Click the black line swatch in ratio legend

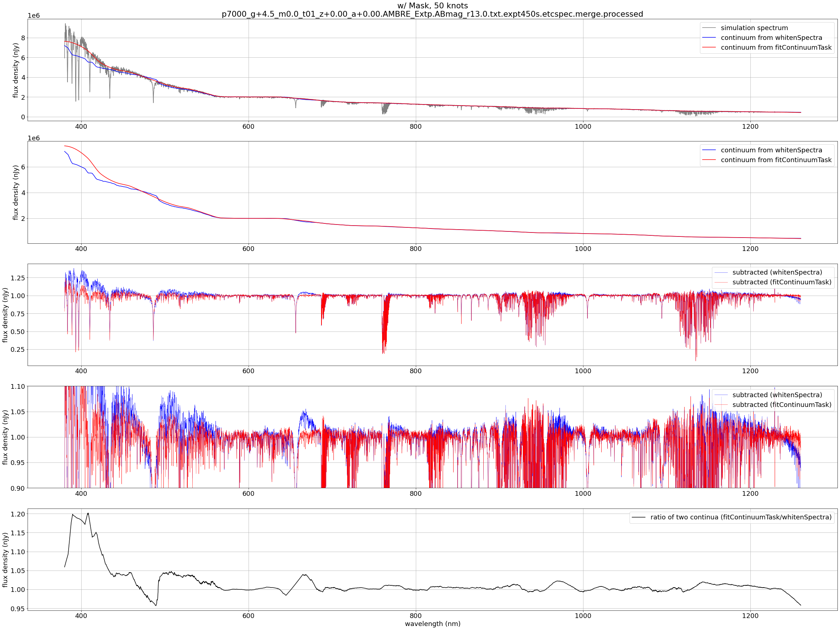point(638,517)
